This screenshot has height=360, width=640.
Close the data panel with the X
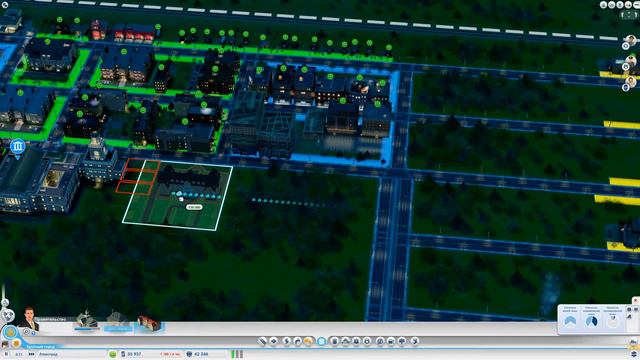(x=636, y=300)
